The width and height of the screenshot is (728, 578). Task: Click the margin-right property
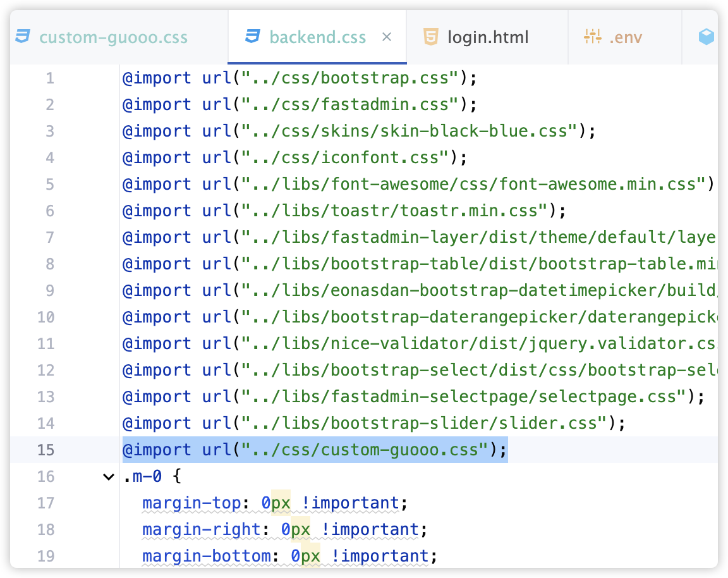(x=202, y=529)
